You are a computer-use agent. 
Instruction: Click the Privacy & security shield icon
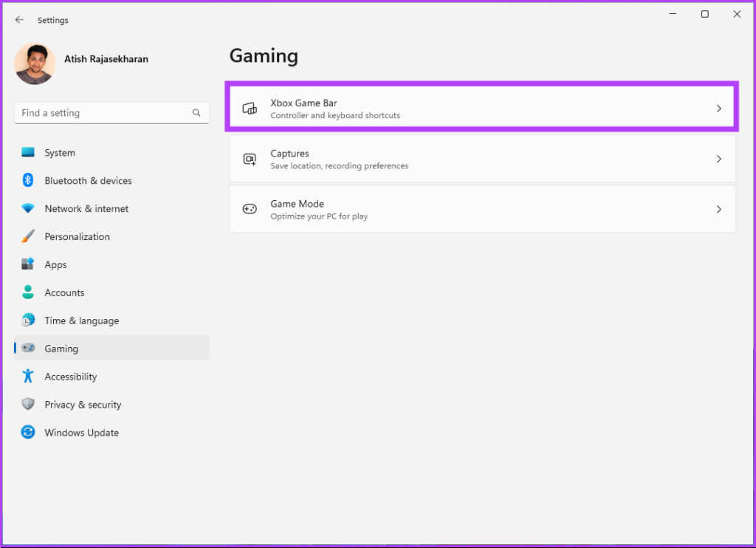pyautogui.click(x=28, y=405)
